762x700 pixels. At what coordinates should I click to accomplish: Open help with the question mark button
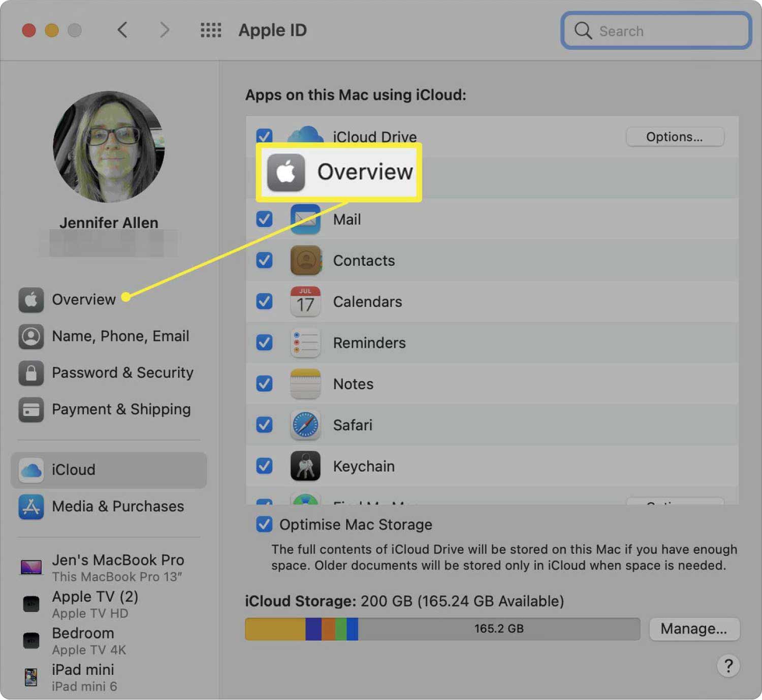pyautogui.click(x=728, y=665)
